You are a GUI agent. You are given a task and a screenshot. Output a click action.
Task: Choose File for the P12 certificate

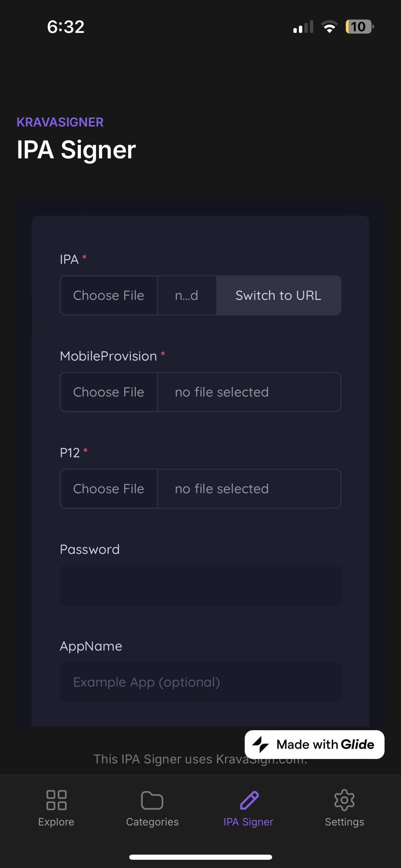(109, 489)
